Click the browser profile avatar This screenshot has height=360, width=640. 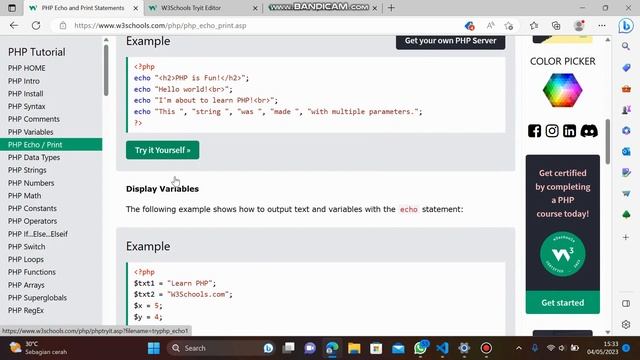click(579, 25)
